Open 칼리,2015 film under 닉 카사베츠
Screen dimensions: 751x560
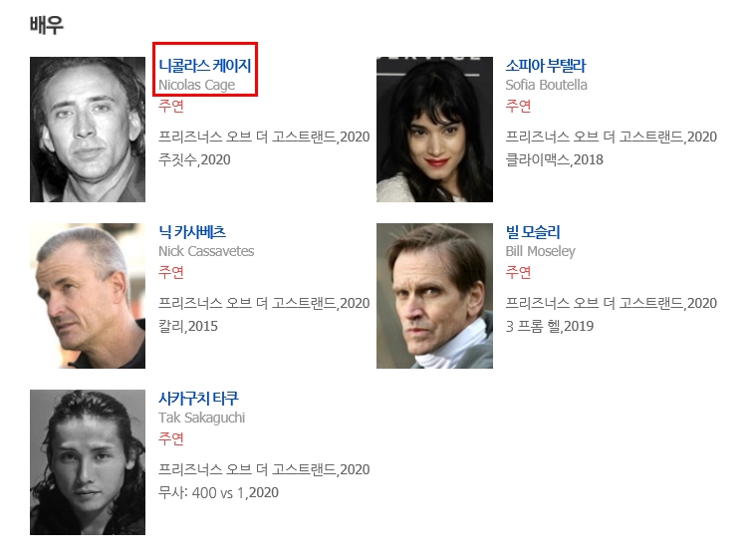point(188,326)
